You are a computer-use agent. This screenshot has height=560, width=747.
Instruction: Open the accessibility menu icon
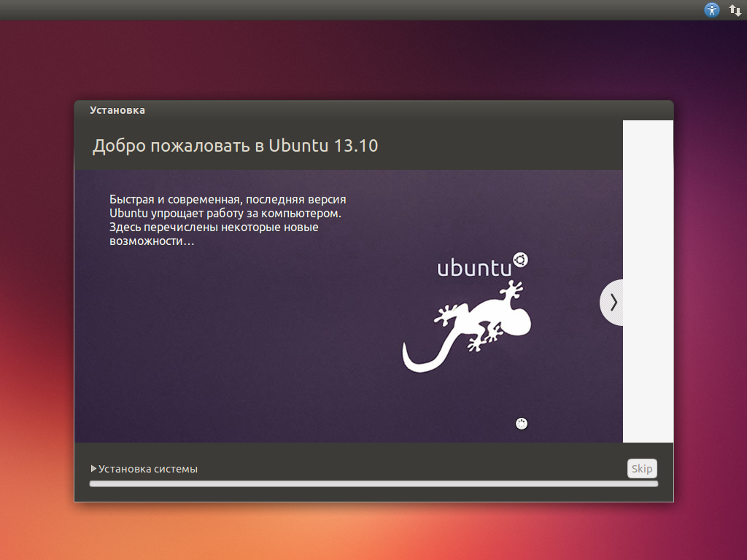pos(712,10)
